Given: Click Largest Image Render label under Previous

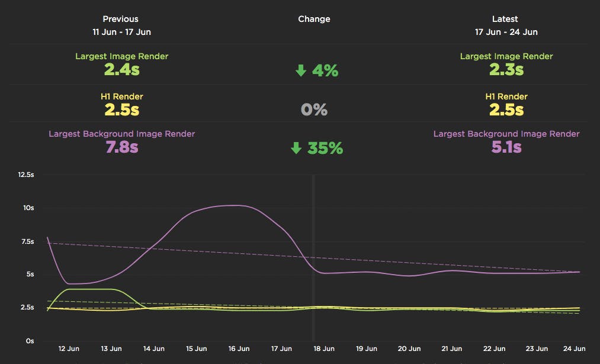Looking at the screenshot, I should point(121,56).
